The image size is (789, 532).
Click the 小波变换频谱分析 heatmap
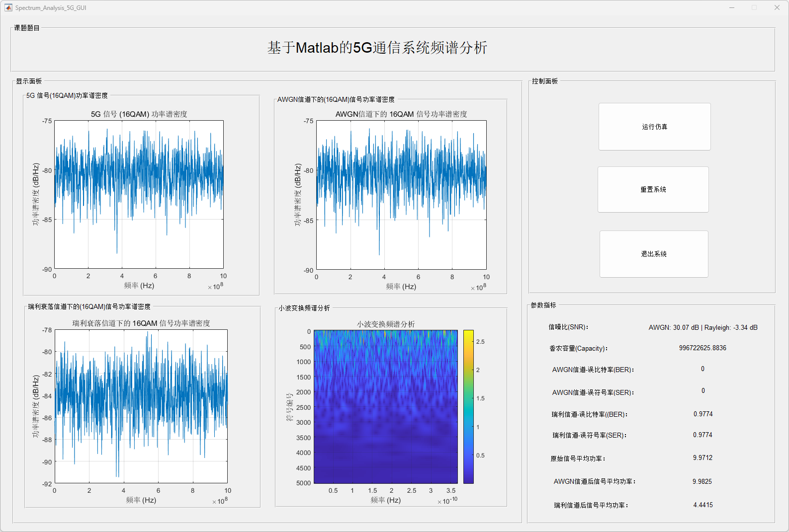click(x=385, y=406)
